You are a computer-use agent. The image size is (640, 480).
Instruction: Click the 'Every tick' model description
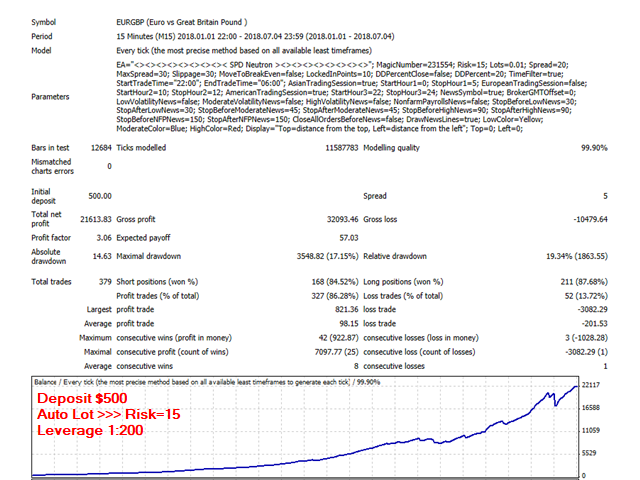244,51
